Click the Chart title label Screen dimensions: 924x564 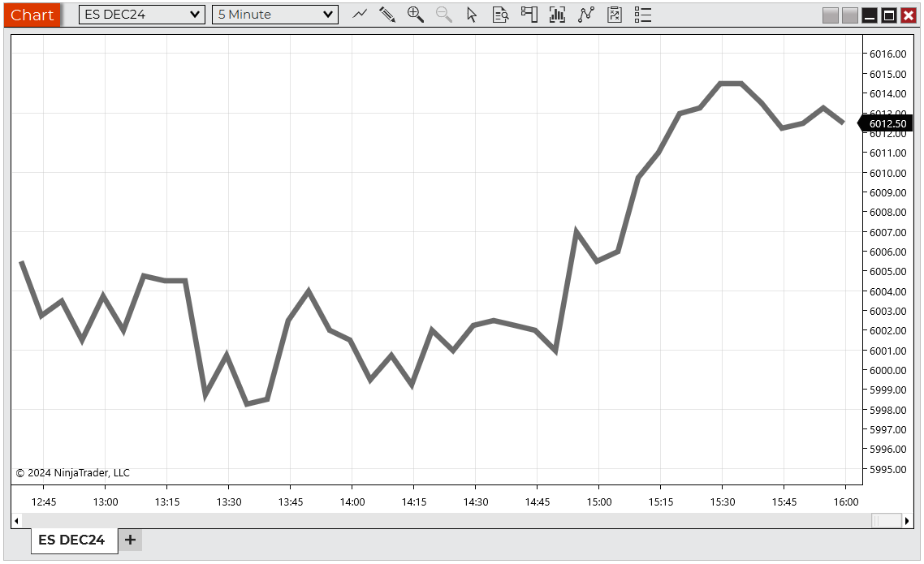tap(32, 15)
